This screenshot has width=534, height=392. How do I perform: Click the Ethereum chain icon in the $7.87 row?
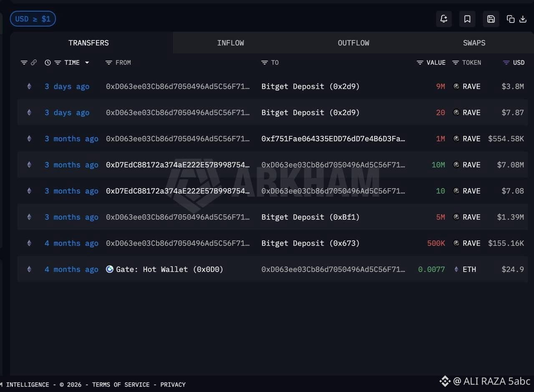click(29, 113)
